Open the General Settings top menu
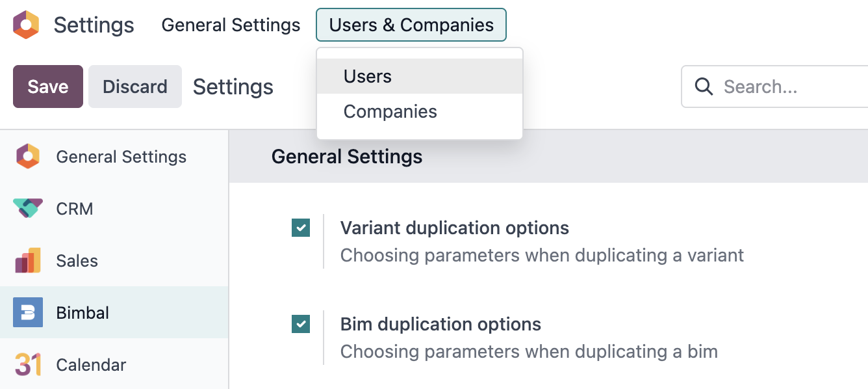The width and height of the screenshot is (868, 389). click(231, 25)
